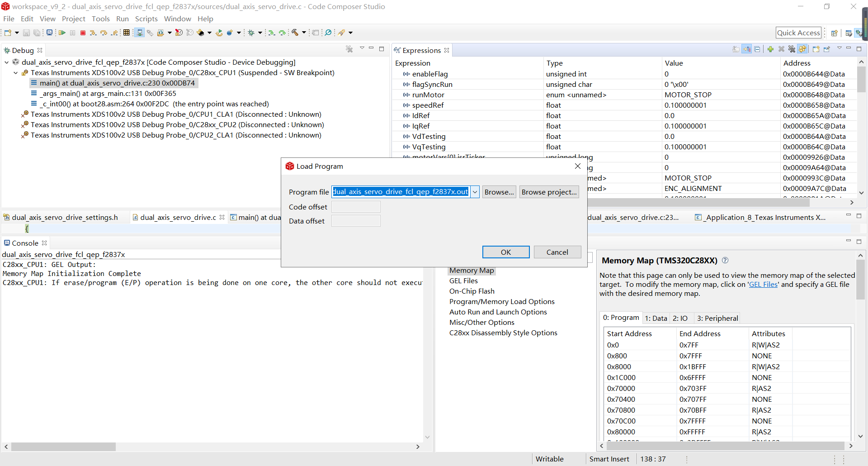Open the 'GEL Files' link in Memory Map note
The width and height of the screenshot is (868, 466).
click(x=764, y=285)
